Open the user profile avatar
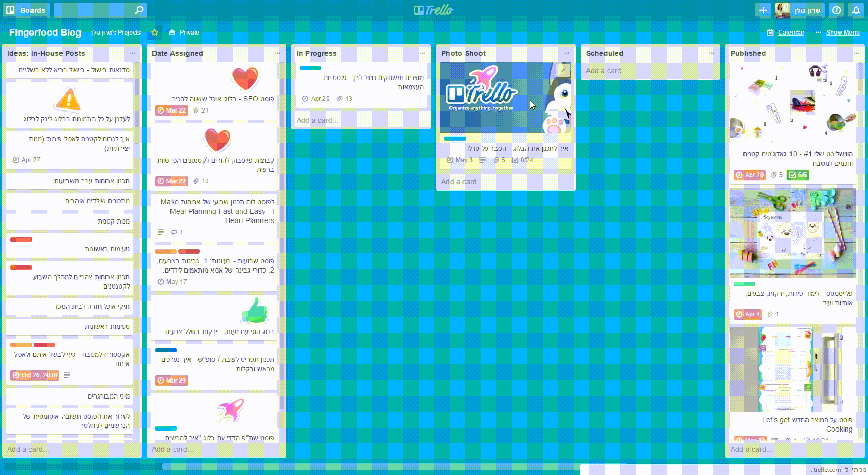This screenshot has height=475, width=868. coord(782,10)
